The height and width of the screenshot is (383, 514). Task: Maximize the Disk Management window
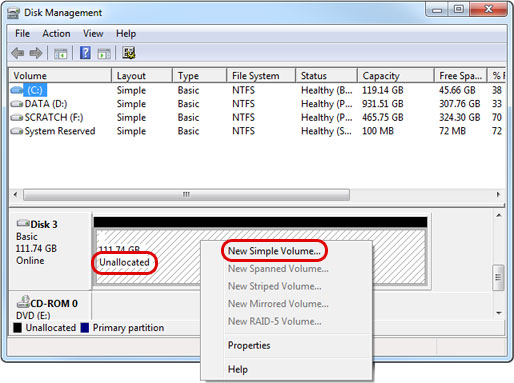click(x=458, y=10)
